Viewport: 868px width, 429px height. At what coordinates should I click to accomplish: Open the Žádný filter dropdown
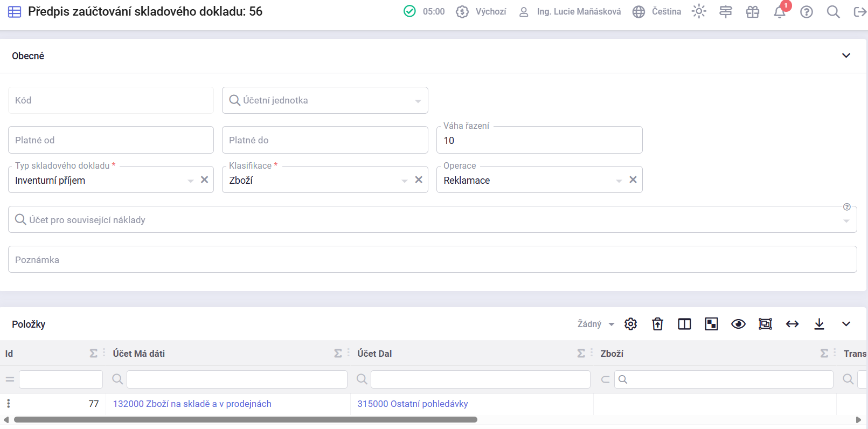(x=595, y=324)
